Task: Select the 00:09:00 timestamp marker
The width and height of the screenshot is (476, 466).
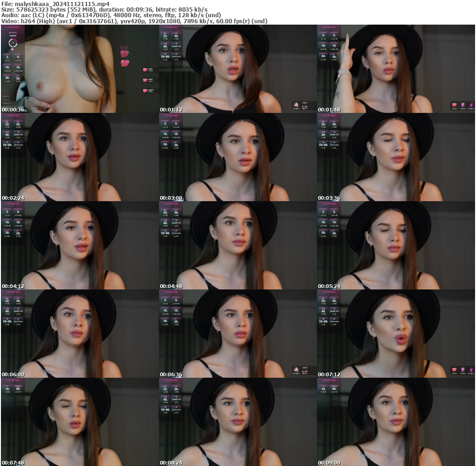Action: [x=328, y=463]
